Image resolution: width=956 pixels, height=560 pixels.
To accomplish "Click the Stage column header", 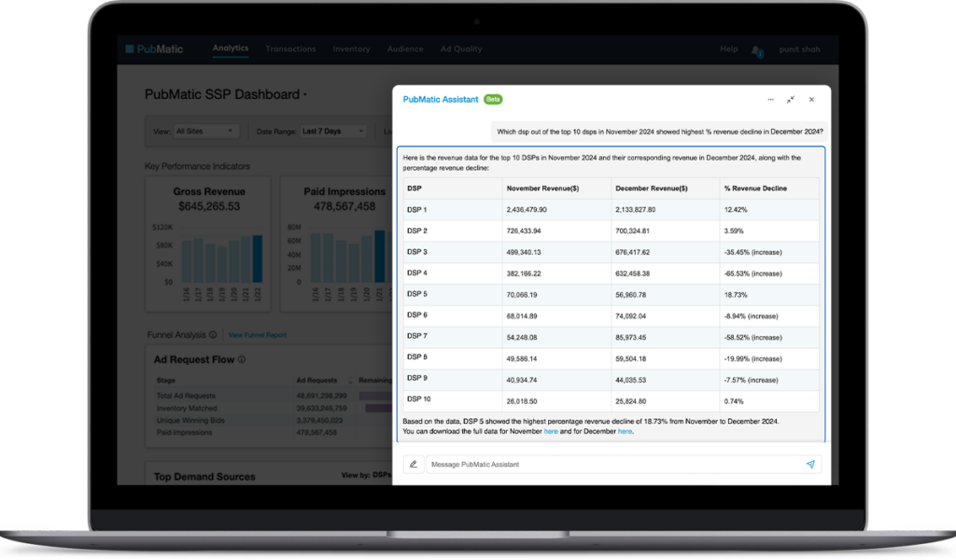I will click(x=166, y=380).
